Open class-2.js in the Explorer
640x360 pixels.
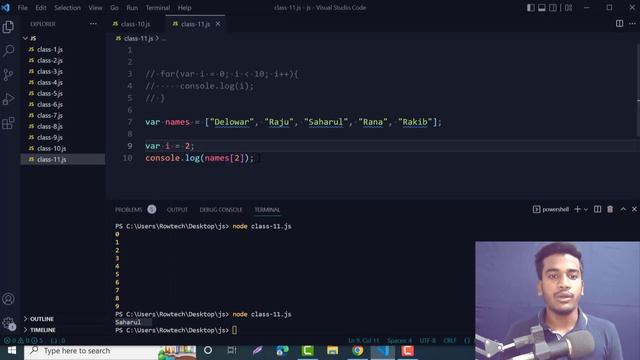click(x=63, y=60)
